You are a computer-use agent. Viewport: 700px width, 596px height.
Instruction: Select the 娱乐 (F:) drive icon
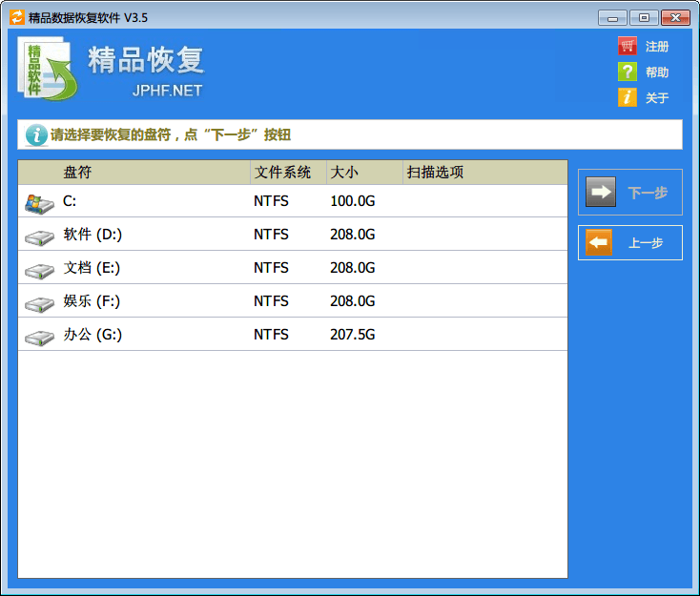point(39,304)
